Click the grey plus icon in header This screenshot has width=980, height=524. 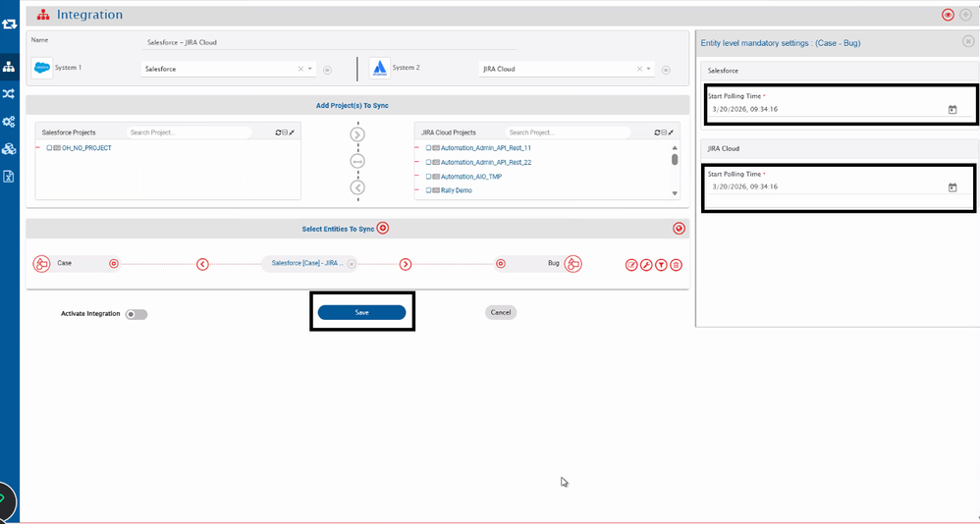coord(965,15)
